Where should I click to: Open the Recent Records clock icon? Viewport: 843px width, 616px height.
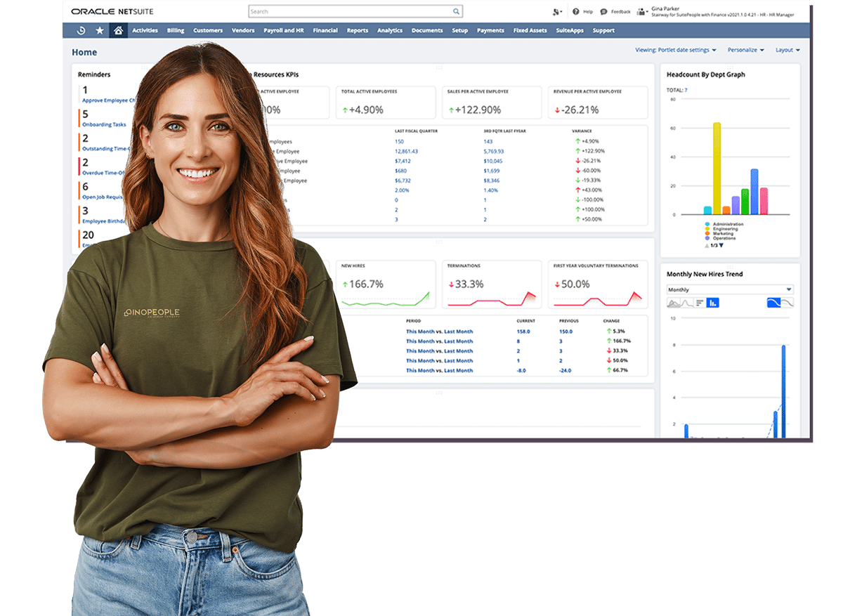[x=81, y=31]
